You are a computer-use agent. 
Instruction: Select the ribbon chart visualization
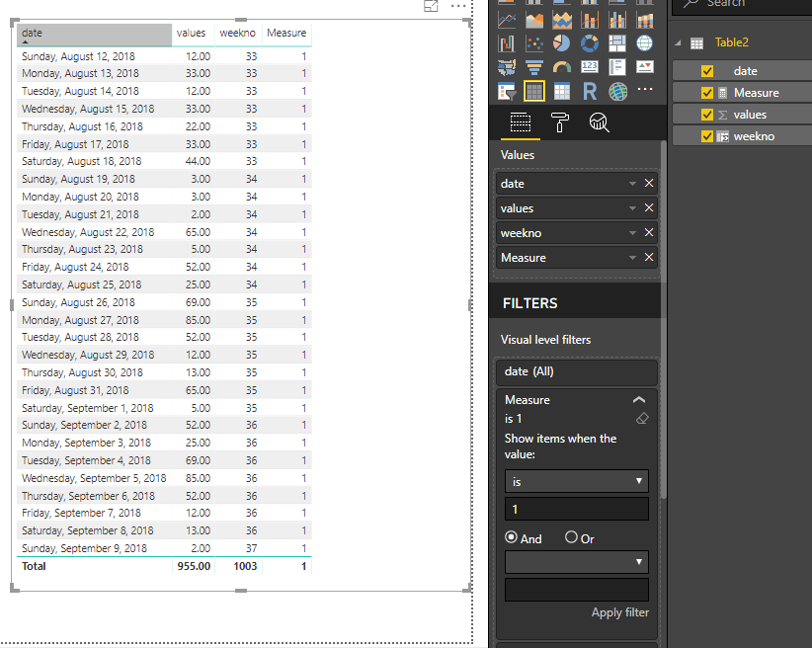pyautogui.click(x=644, y=21)
